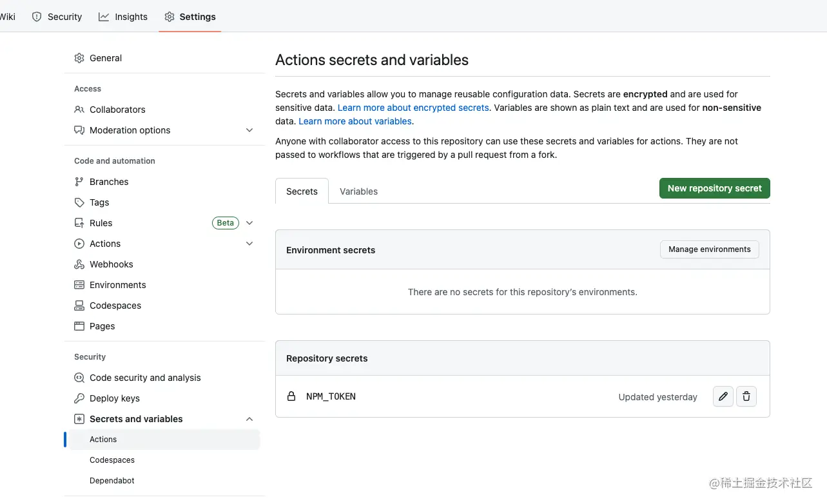
Task: Click the play icon beside Actions settings
Action: (79, 244)
